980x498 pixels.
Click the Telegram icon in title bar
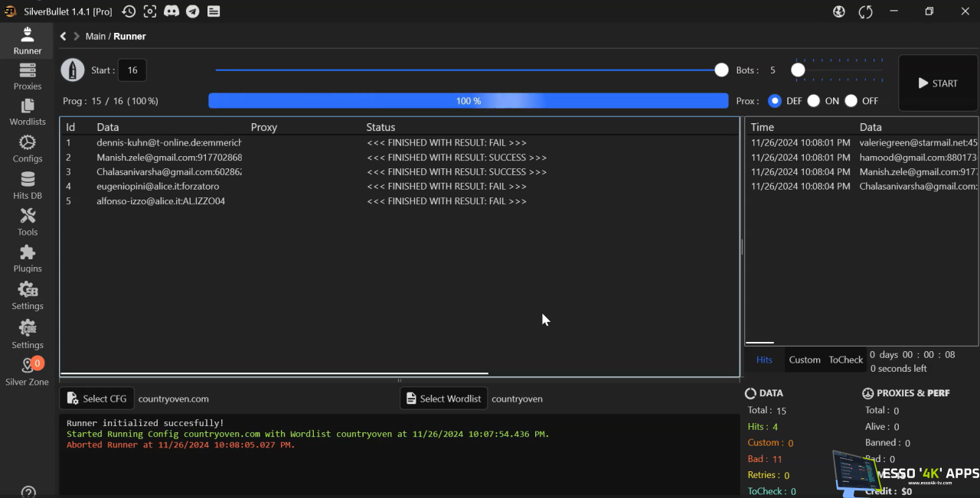(x=193, y=11)
